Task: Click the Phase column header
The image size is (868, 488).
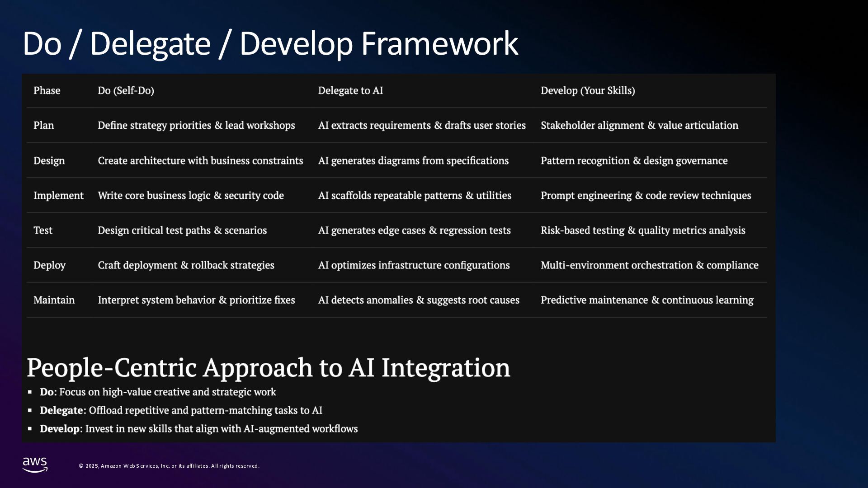Action: (x=47, y=90)
